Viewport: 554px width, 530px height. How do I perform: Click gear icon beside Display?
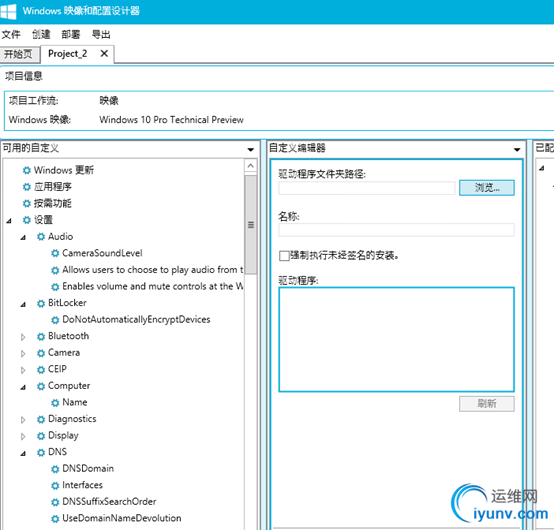[41, 436]
